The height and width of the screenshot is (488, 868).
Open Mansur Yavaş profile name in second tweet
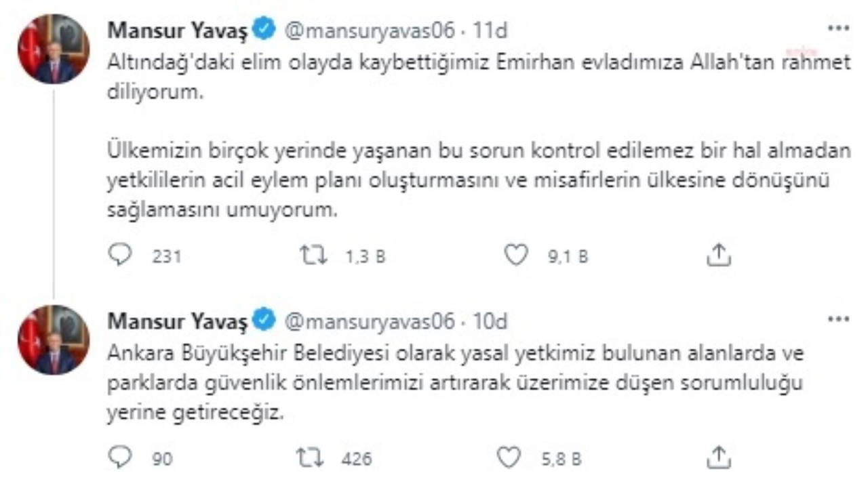coord(177,321)
